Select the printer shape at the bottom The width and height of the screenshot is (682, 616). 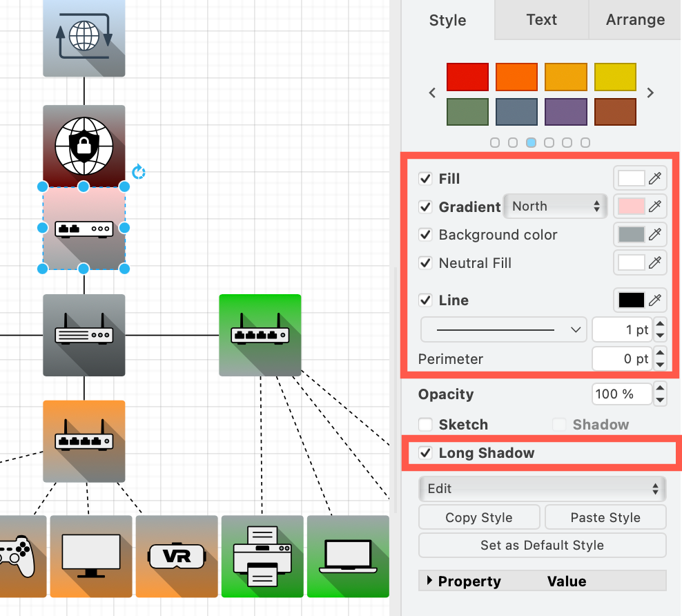262,556
